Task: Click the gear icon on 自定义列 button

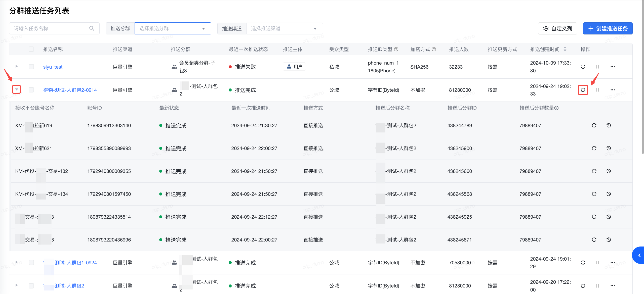Action: tap(546, 28)
